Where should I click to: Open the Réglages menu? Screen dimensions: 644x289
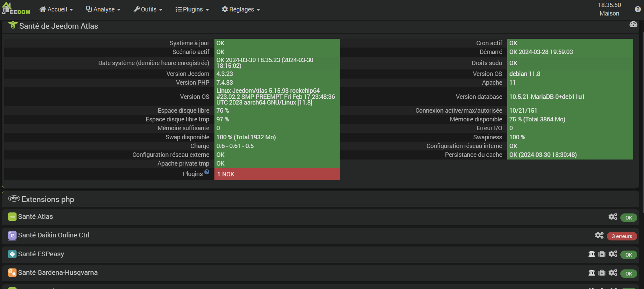pos(241,9)
